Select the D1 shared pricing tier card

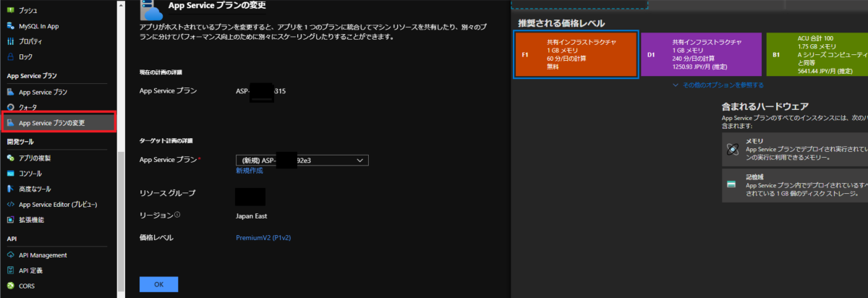click(x=700, y=54)
